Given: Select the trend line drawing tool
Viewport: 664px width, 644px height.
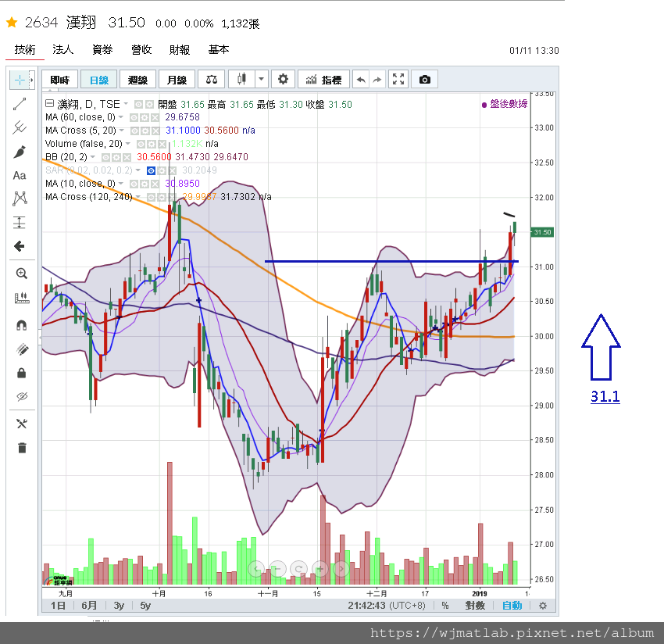Looking at the screenshot, I should pyautogui.click(x=20, y=104).
